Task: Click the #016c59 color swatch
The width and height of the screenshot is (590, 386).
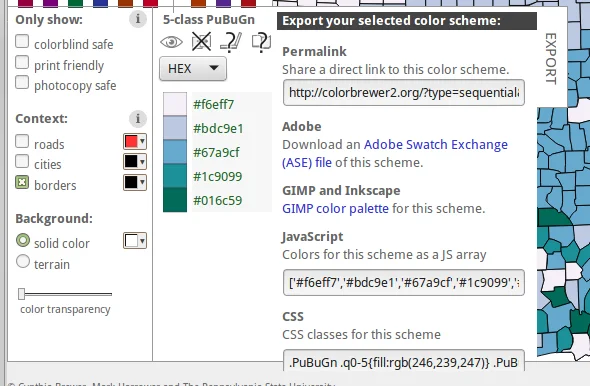Action: 175,200
